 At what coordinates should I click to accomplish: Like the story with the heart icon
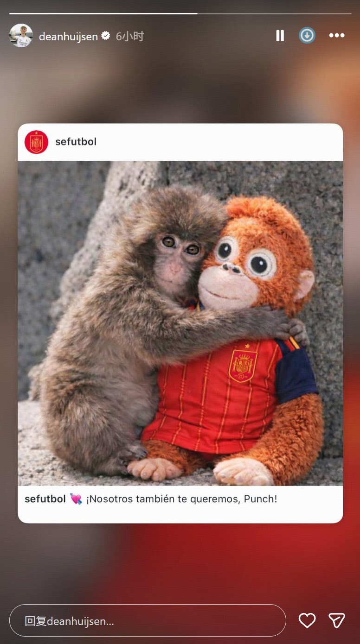(x=307, y=620)
